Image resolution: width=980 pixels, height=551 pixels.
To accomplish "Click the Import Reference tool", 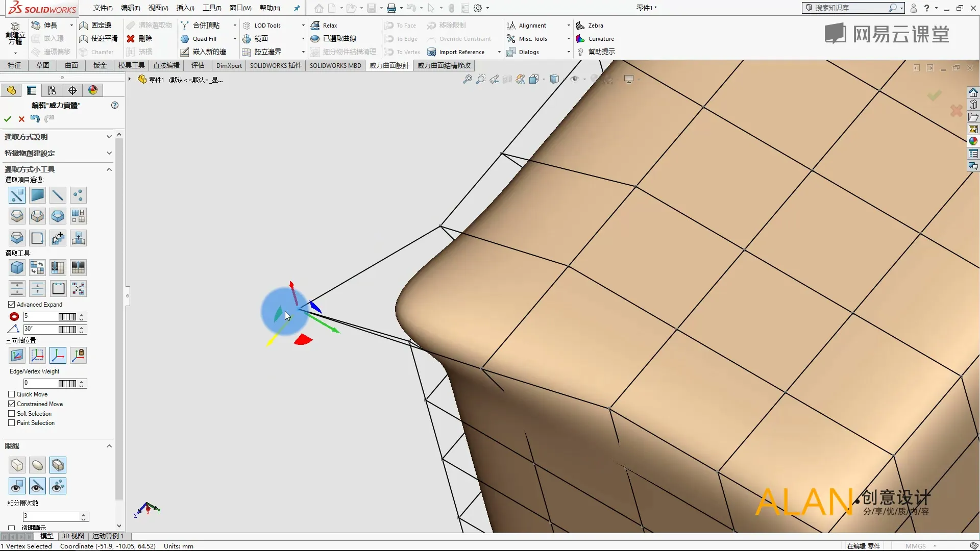I will (x=456, y=52).
